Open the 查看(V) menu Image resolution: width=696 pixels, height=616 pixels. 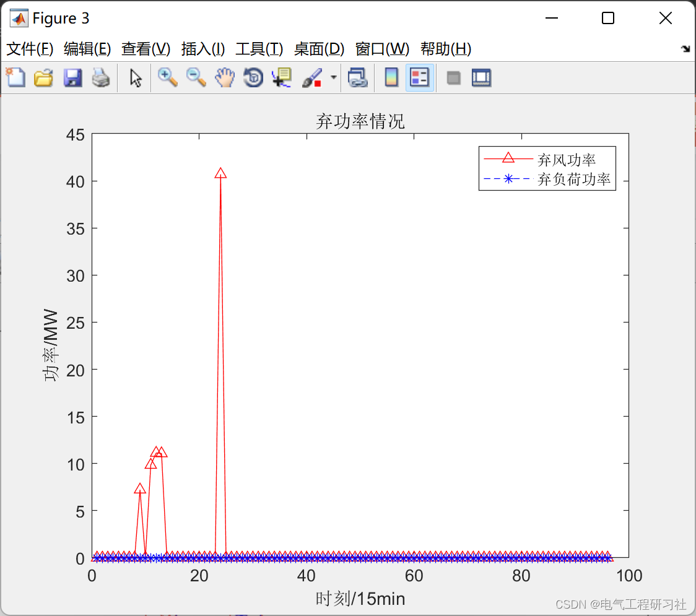point(146,49)
